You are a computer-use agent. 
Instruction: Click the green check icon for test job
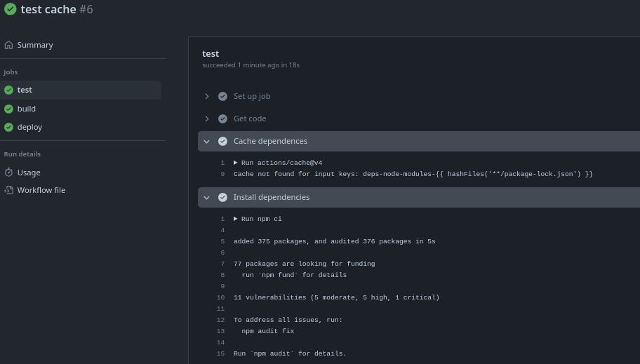pyautogui.click(x=8, y=90)
